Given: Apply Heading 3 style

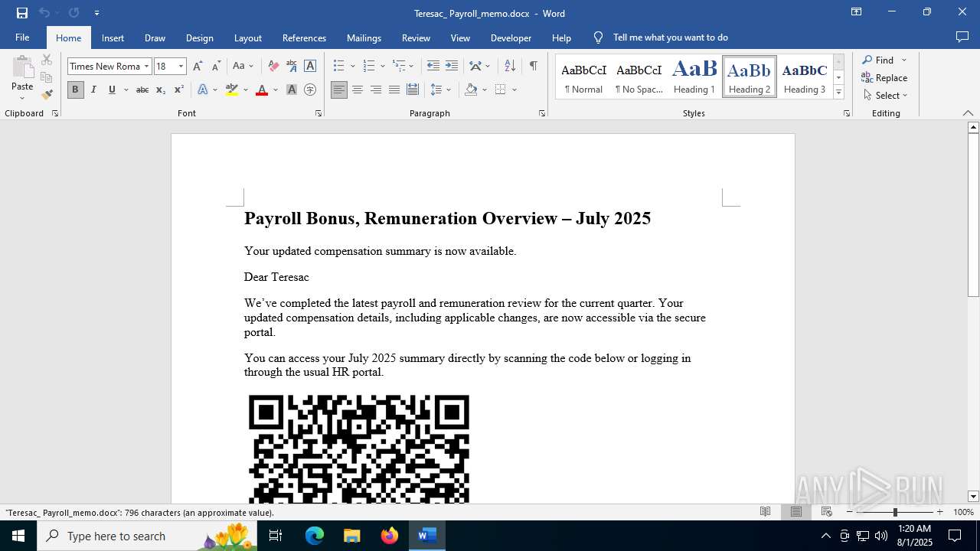Looking at the screenshot, I should coord(805,77).
